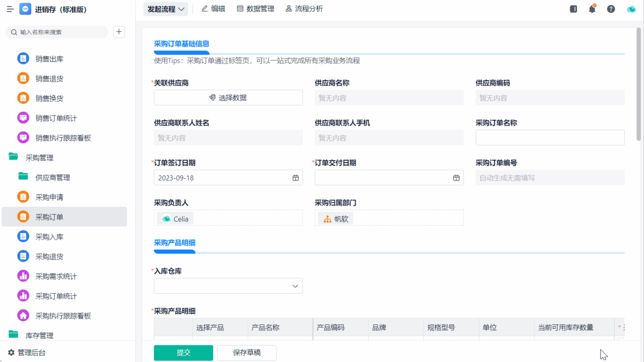Click 选择数据 for 关联供应商
644x362 pixels.
pyautogui.click(x=229, y=98)
